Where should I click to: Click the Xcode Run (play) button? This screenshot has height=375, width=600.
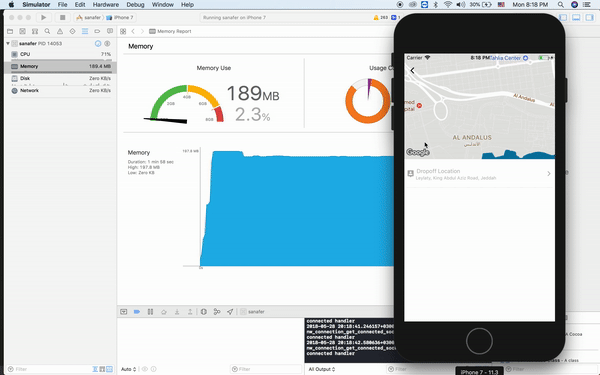[44, 18]
